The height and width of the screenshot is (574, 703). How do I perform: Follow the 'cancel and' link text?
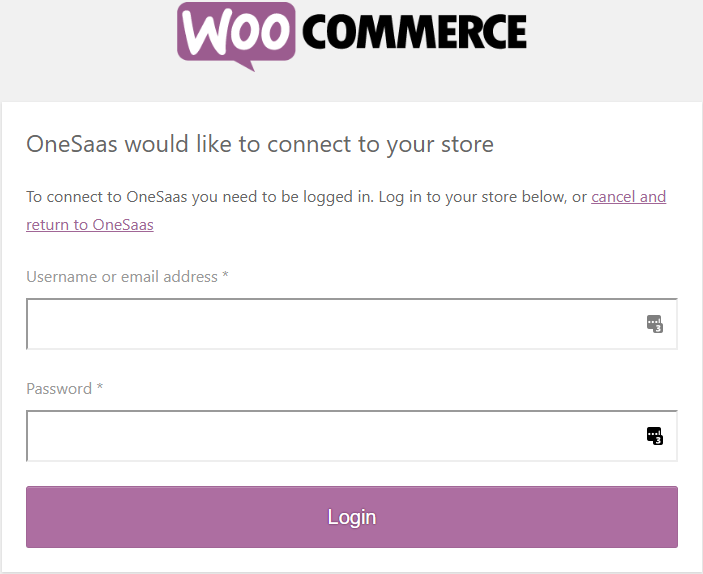pos(629,197)
